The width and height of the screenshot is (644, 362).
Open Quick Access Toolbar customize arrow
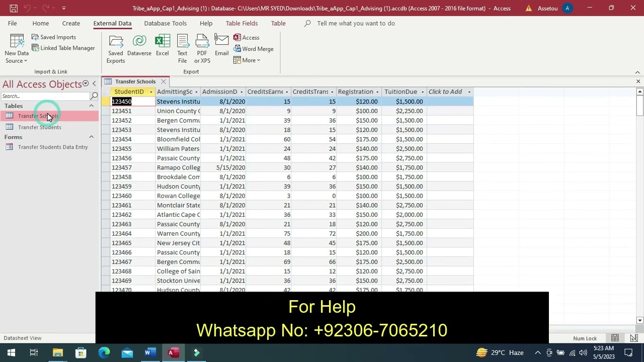coord(63,8)
